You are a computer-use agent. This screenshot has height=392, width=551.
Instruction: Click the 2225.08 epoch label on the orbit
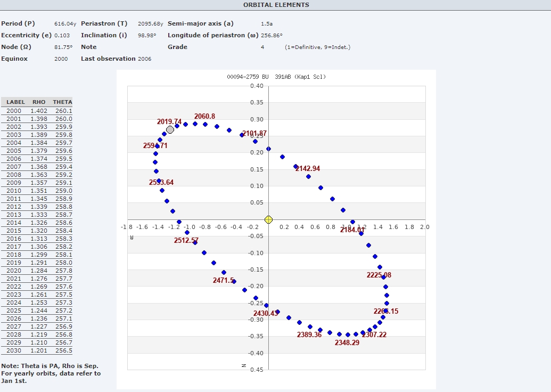pos(379,275)
